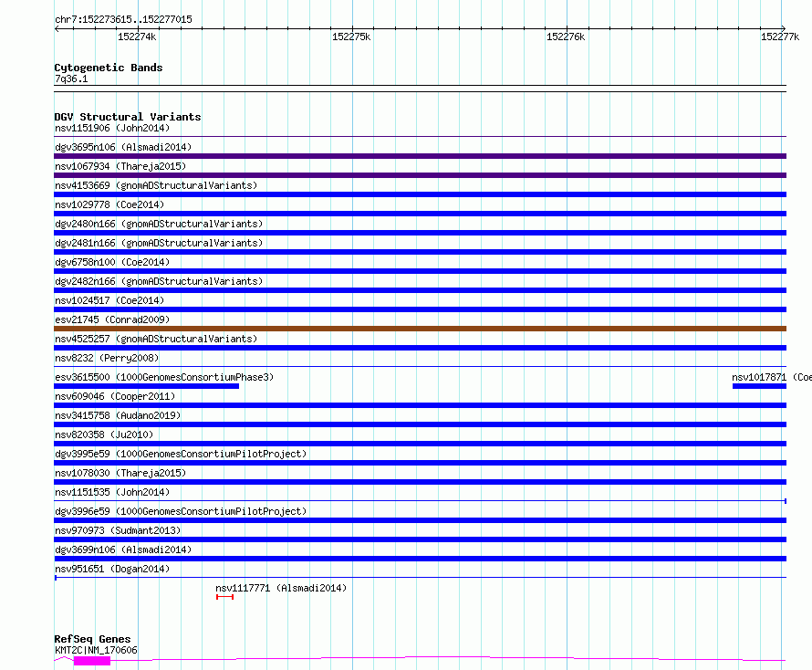The height and width of the screenshot is (670, 812).
Task: Click the red nsv1117771 variant glyph
Action: pos(224,597)
